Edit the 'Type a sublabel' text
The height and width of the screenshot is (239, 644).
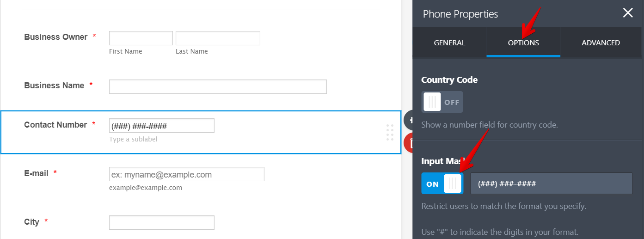click(x=133, y=139)
